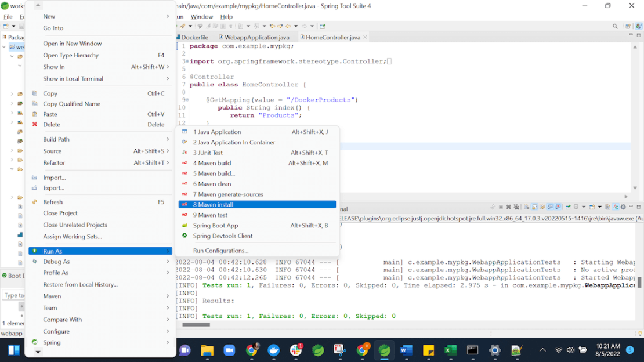Click the Microsoft Word taskbar icon
This screenshot has width=644, height=362.
[x=406, y=350]
